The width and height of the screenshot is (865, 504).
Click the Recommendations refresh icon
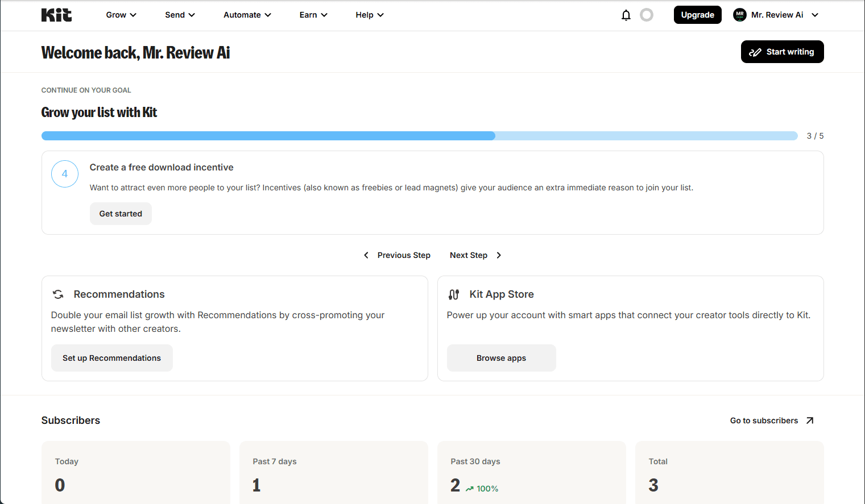58,294
